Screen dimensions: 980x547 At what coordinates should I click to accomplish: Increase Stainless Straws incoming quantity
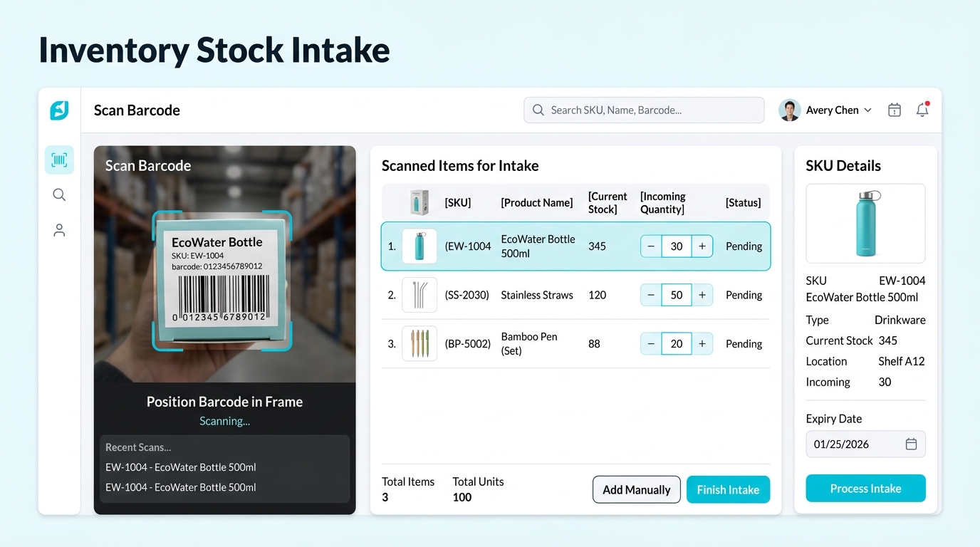point(702,295)
